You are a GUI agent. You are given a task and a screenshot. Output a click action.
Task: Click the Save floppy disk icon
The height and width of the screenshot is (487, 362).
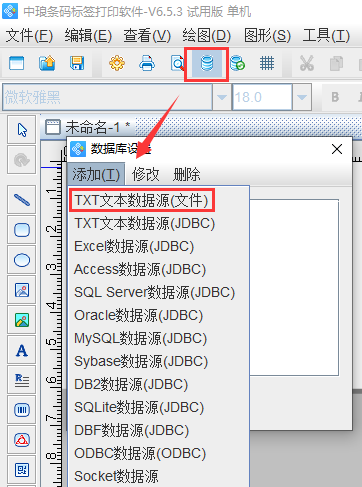[77, 63]
